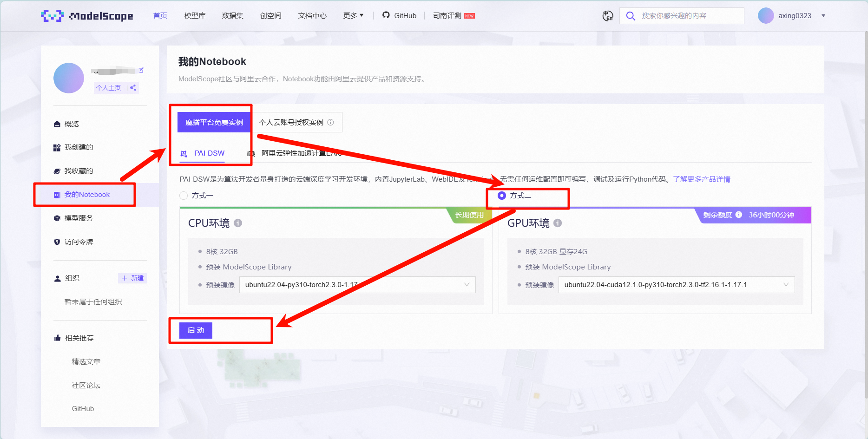Click the GitHub octocat icon
This screenshot has width=868, height=439.
pyautogui.click(x=386, y=15)
